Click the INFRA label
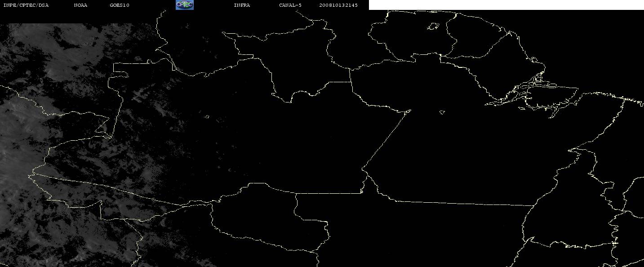 242,5
